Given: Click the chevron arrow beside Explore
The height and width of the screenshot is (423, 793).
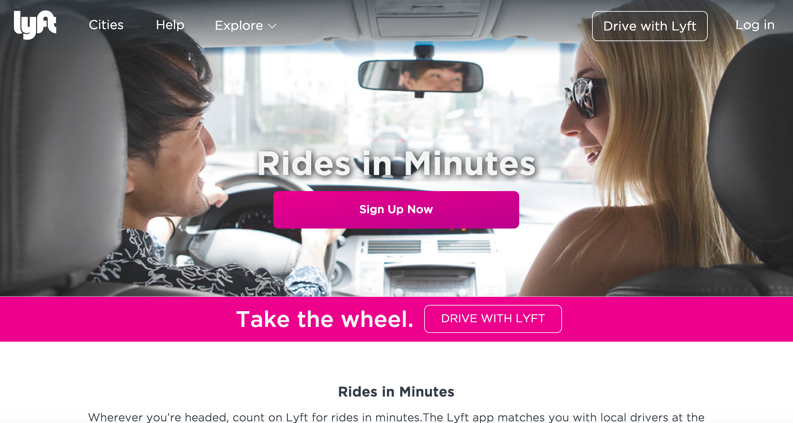Looking at the screenshot, I should pos(272,26).
